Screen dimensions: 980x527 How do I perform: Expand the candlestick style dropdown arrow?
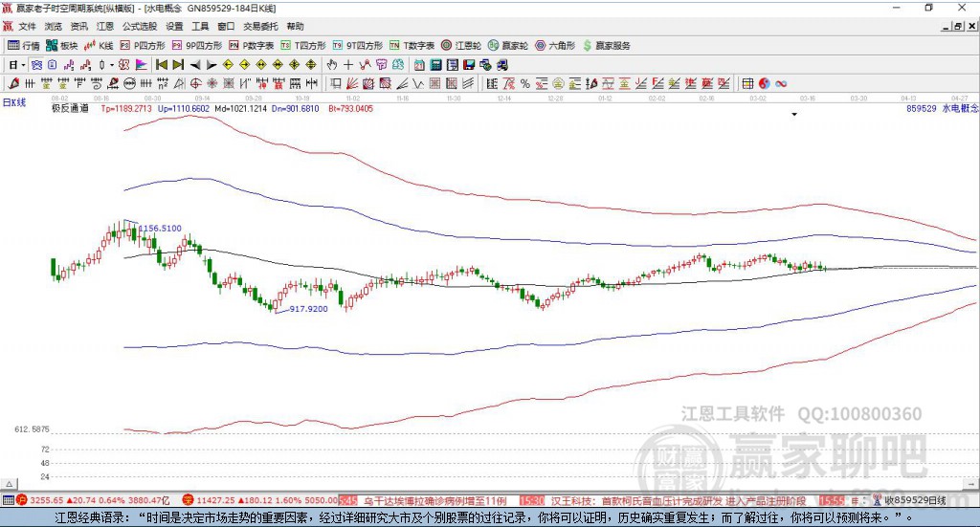click(x=111, y=65)
